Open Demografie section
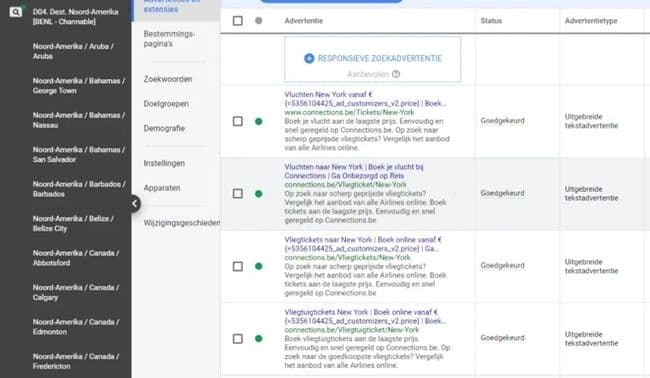The image size is (650, 378). (x=164, y=128)
